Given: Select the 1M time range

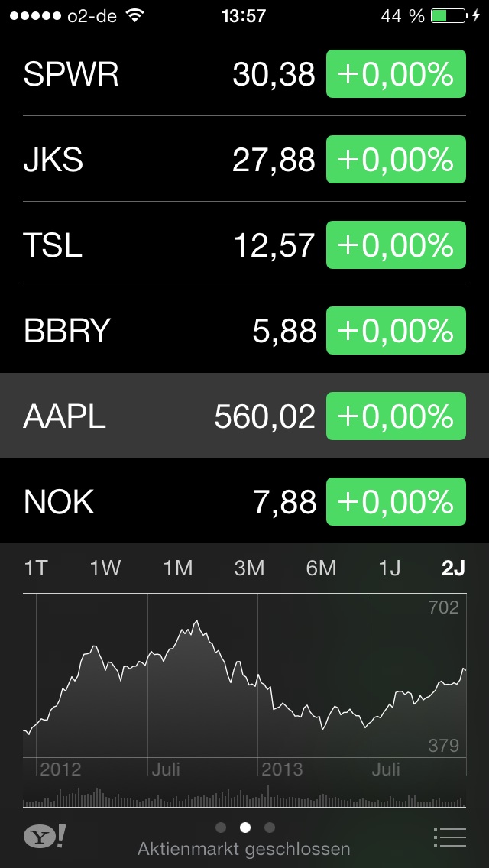Looking at the screenshot, I should click(x=177, y=568).
